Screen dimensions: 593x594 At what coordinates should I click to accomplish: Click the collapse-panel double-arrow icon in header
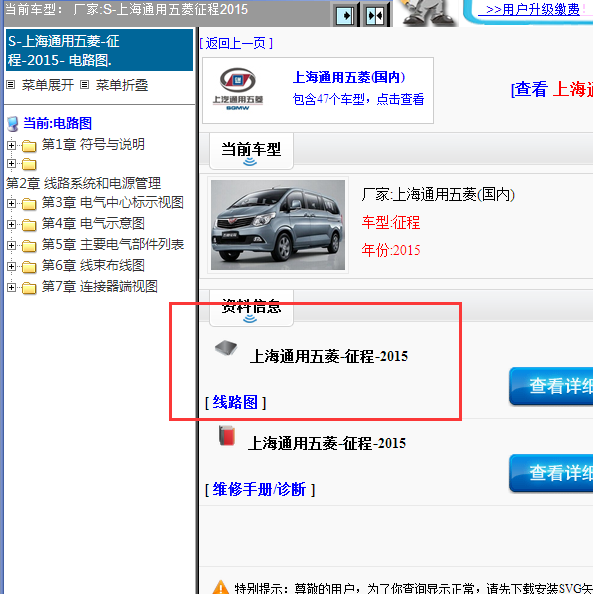click(375, 16)
